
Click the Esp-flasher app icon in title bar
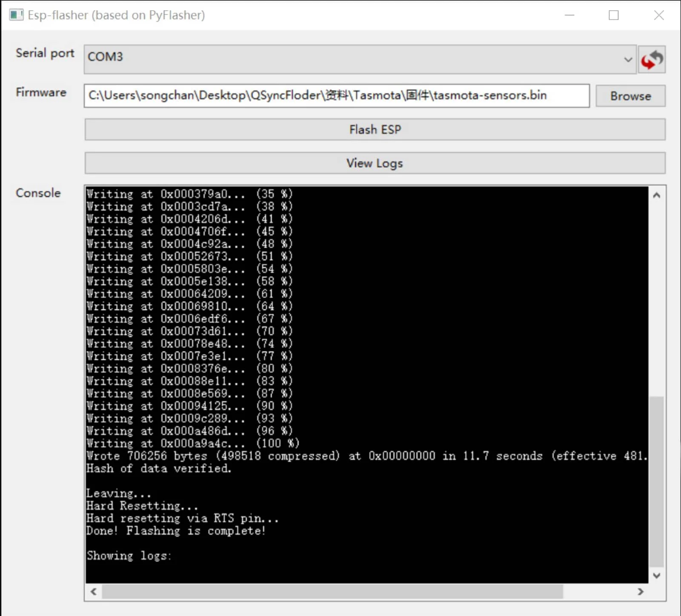click(16, 15)
